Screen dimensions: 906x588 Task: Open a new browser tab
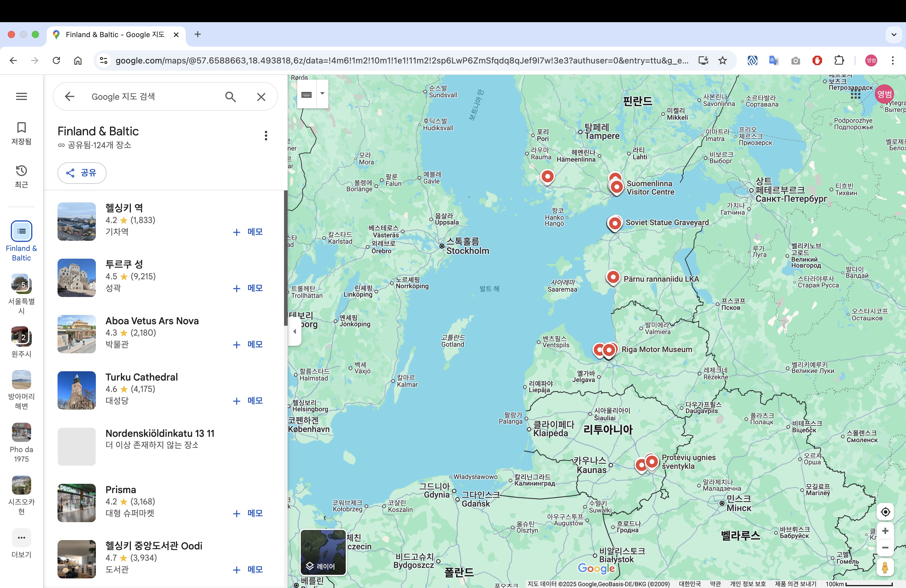(x=197, y=34)
